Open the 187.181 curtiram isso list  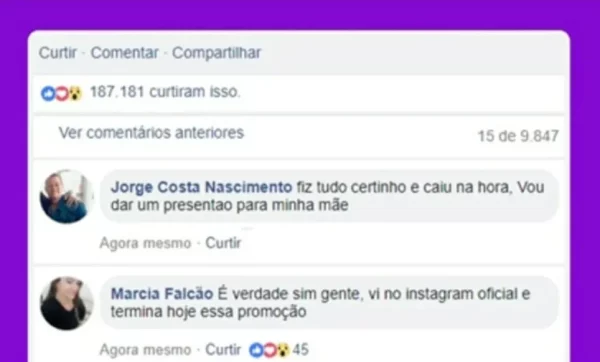click(165, 92)
